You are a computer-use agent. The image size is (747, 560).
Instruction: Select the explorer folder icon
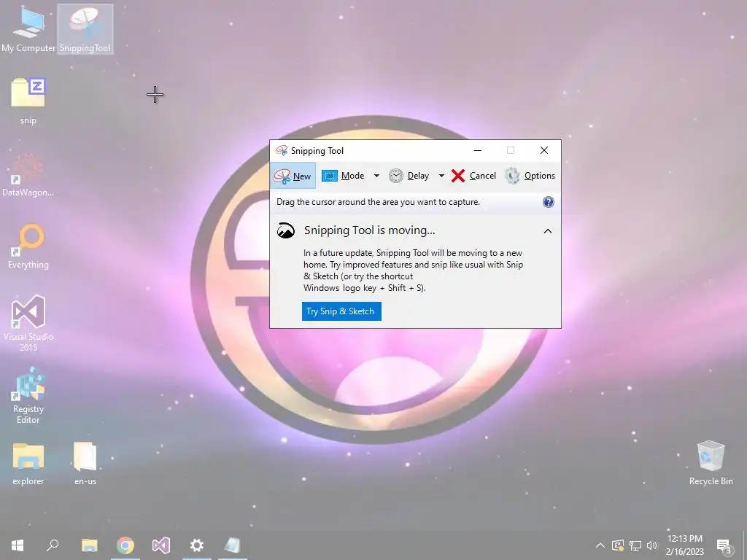28,463
